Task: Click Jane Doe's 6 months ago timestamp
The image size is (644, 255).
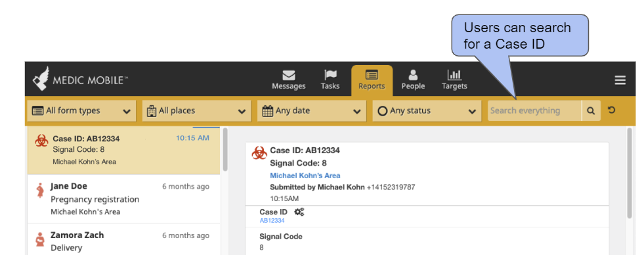Action: (x=186, y=187)
